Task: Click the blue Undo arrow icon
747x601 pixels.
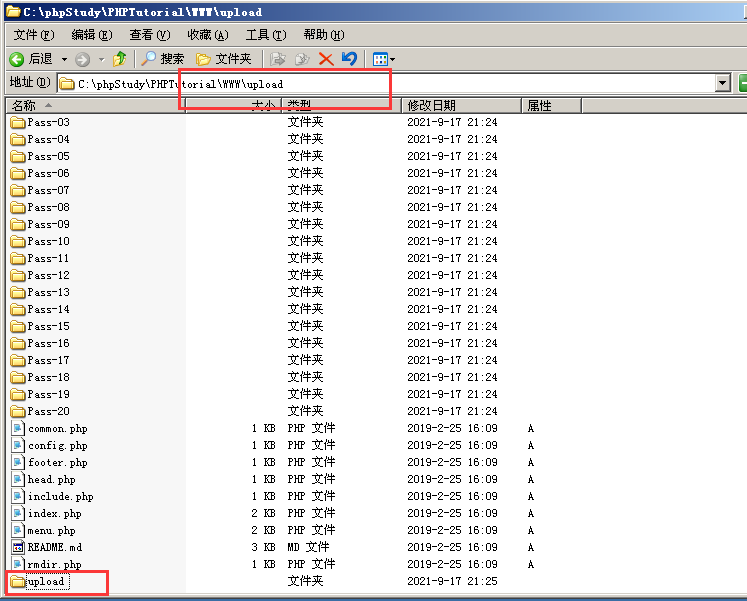Action: [x=349, y=59]
